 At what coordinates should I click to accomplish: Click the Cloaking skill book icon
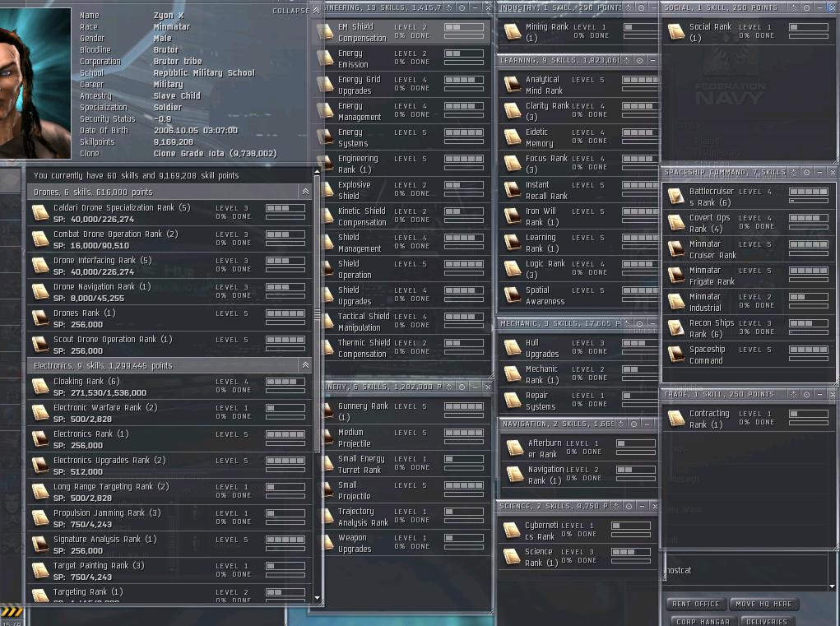(x=40, y=387)
